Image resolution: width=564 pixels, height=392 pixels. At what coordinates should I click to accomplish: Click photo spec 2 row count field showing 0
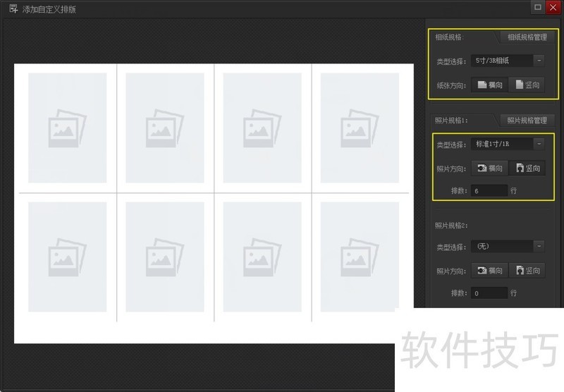click(489, 293)
